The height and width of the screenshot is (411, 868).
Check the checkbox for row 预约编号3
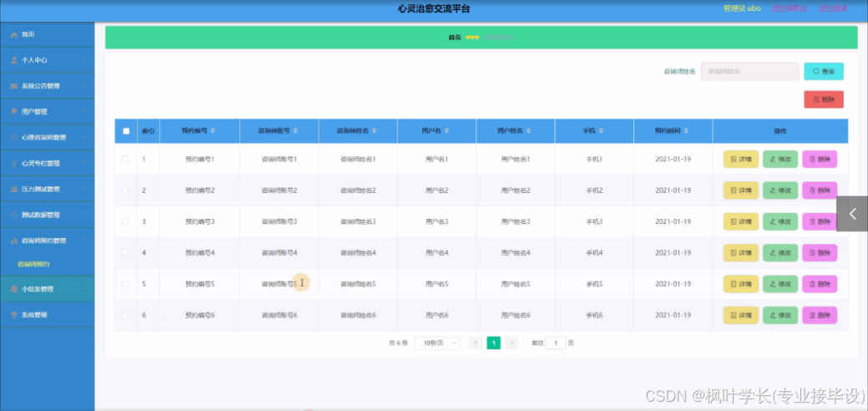pos(126,221)
